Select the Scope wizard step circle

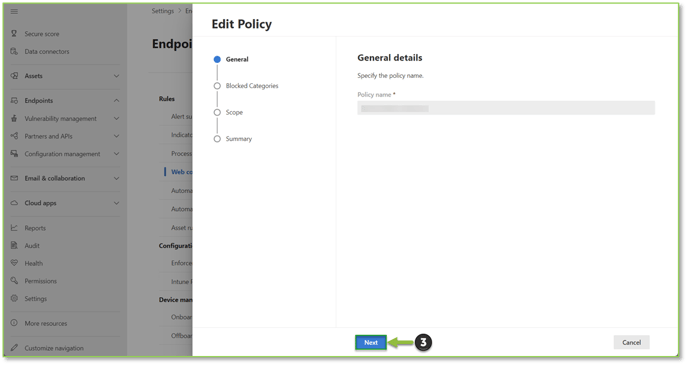217,113
